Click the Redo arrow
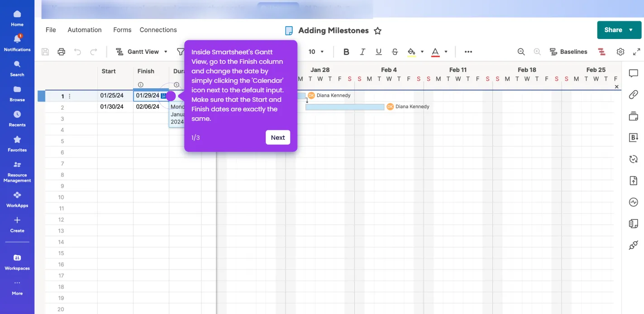 tap(94, 52)
